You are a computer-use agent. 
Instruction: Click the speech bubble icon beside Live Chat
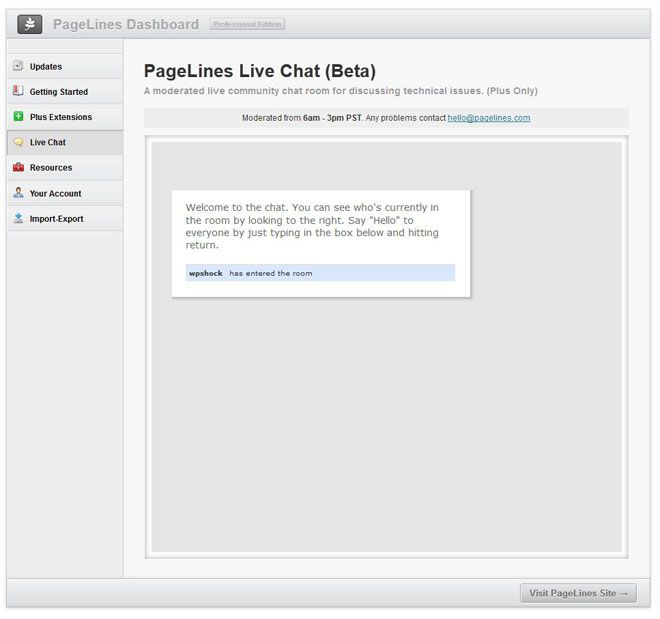tap(18, 143)
